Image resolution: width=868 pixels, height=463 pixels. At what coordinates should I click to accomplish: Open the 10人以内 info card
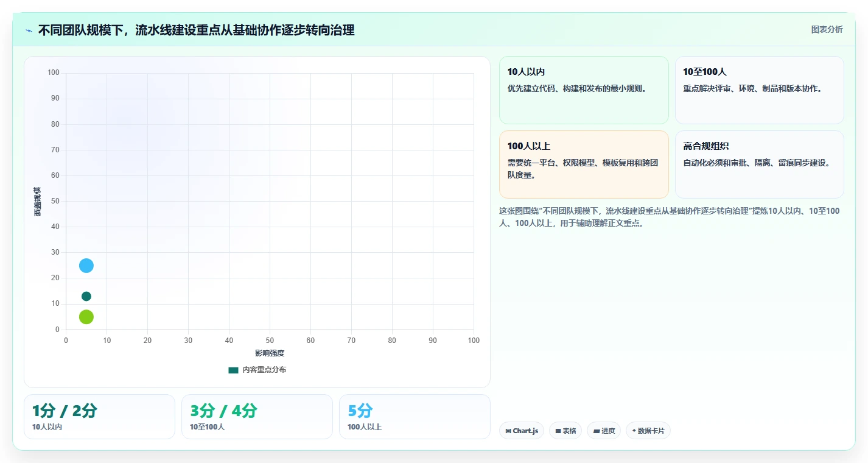(x=584, y=90)
